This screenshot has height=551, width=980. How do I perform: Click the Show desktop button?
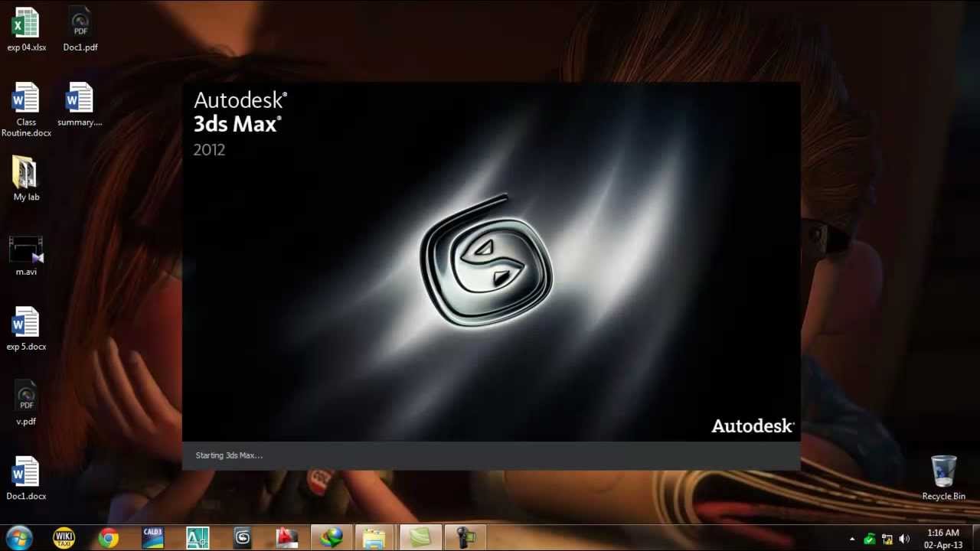click(975, 538)
